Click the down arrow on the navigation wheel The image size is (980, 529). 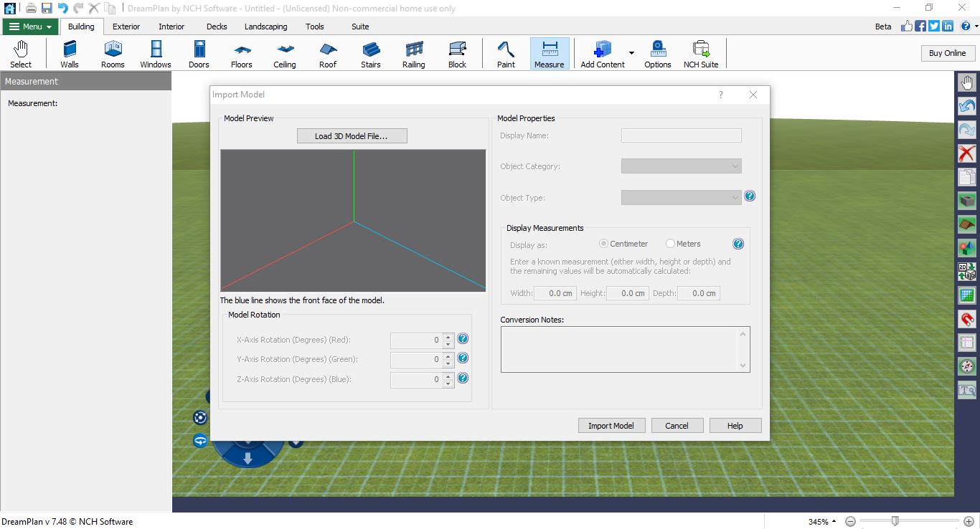tap(248, 458)
